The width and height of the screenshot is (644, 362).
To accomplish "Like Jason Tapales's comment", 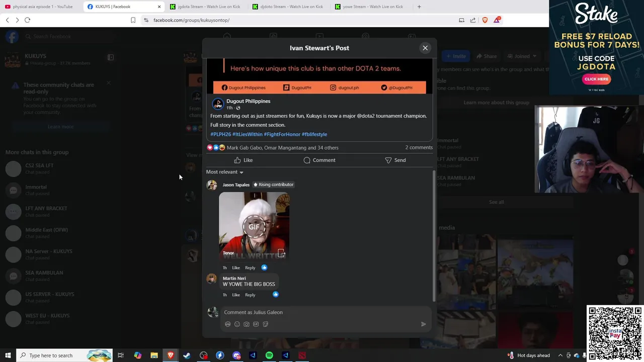I will click(x=235, y=267).
